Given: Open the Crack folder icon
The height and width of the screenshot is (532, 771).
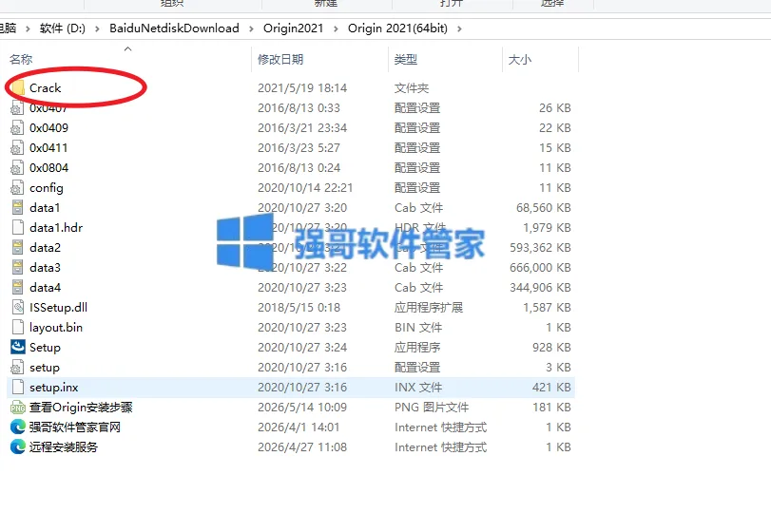Looking at the screenshot, I should pyautogui.click(x=17, y=88).
